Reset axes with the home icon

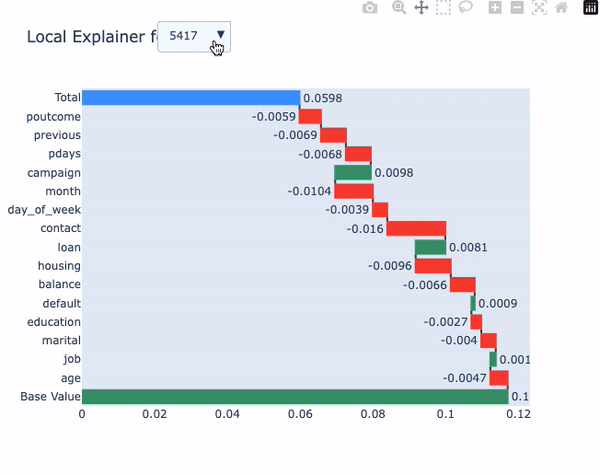(561, 8)
